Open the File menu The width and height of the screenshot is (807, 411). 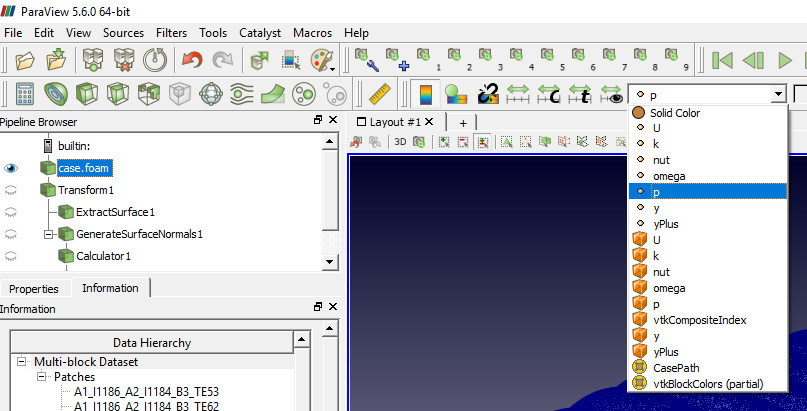click(x=13, y=33)
